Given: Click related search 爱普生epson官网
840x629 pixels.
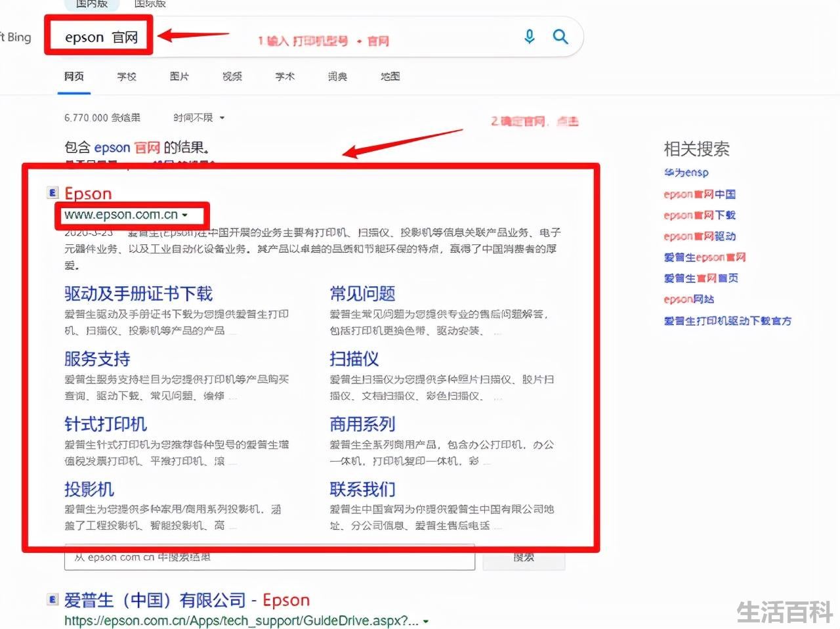Looking at the screenshot, I should pos(705,257).
